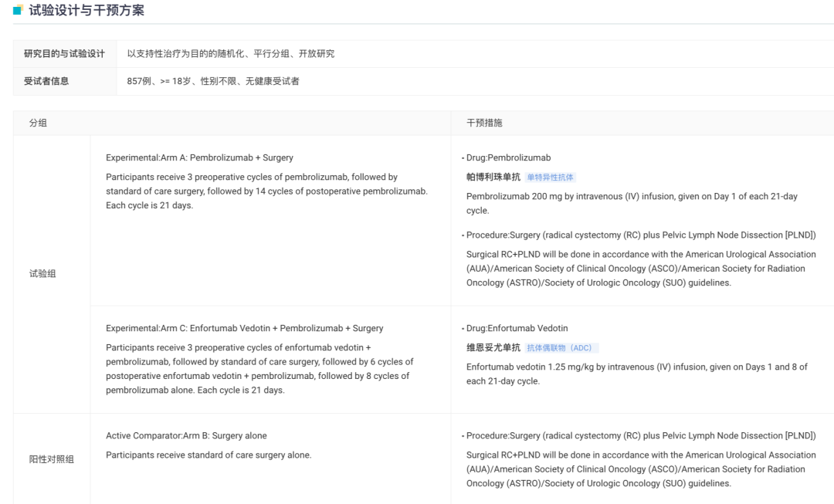Click the Drug:Pembrolizumab intervention heading

tap(508, 158)
